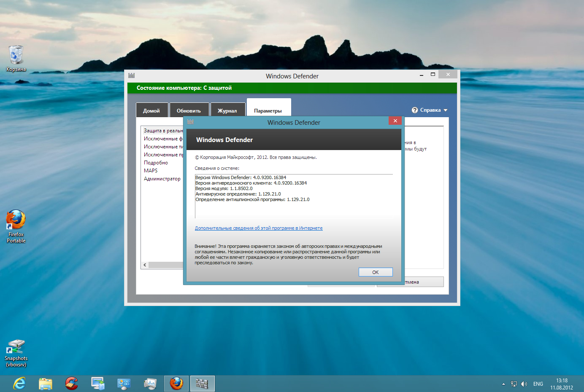Select Администратор settings item
Image resolution: width=584 pixels, height=392 pixels.
click(x=162, y=179)
